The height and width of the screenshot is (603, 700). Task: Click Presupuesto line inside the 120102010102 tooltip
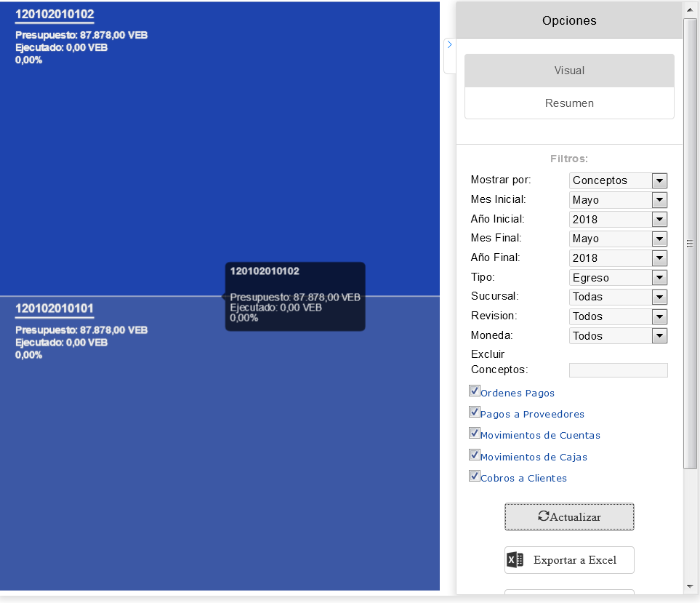coord(295,297)
